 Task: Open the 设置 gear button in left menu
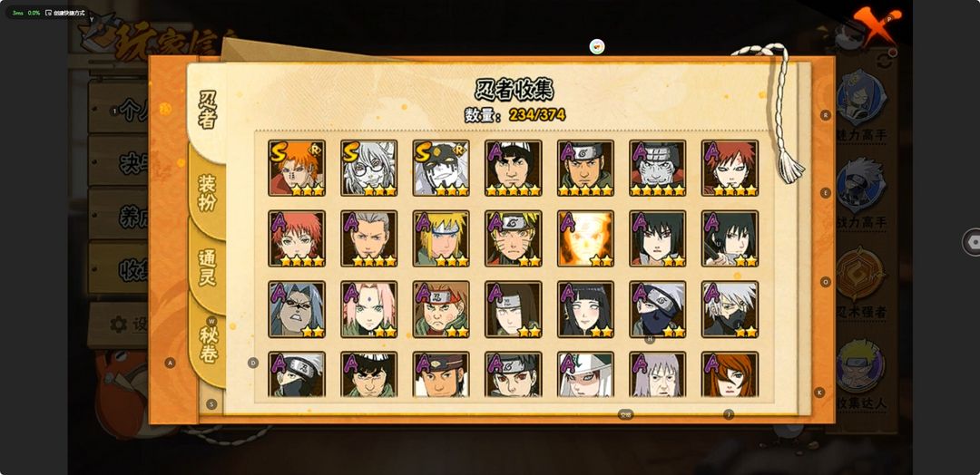(120, 325)
